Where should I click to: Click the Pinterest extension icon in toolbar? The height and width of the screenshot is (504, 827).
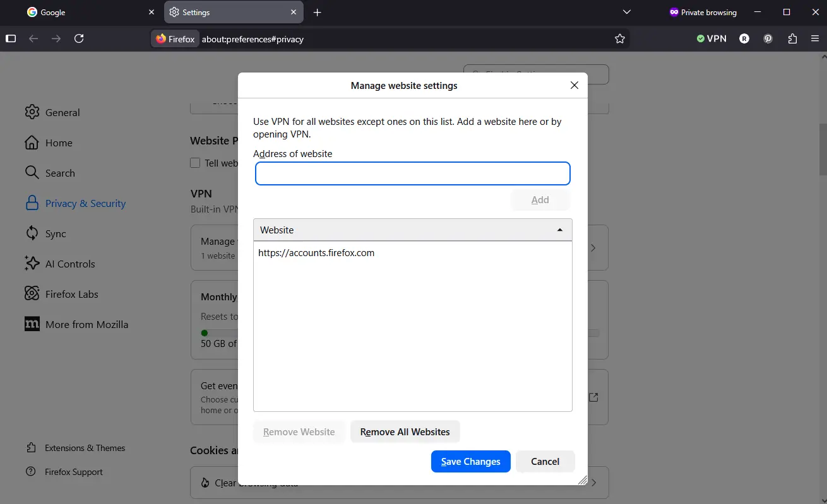768,38
